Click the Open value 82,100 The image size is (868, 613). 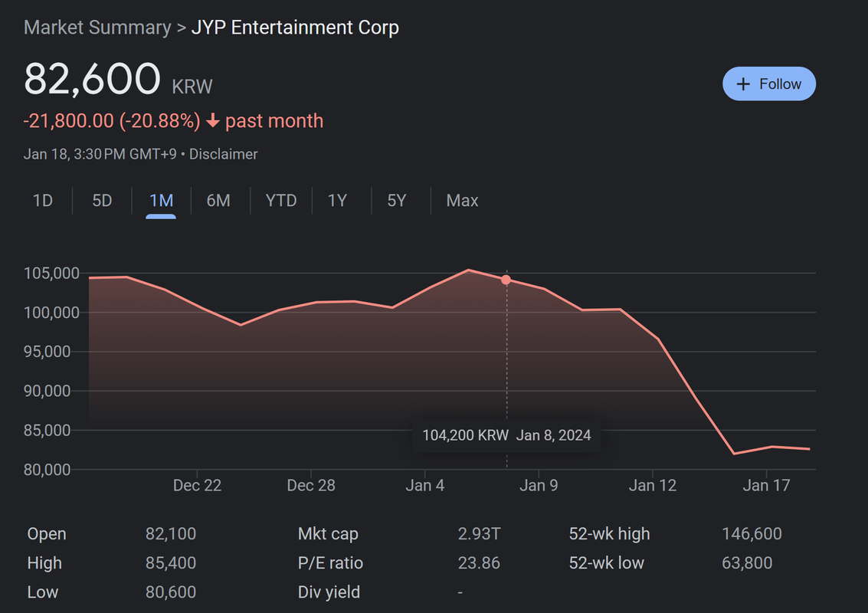[x=171, y=534]
